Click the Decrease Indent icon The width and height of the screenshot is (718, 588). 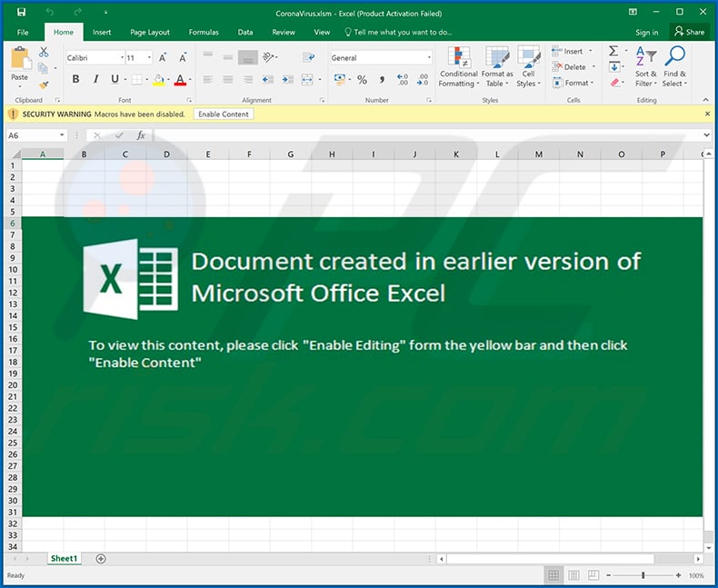[268, 80]
